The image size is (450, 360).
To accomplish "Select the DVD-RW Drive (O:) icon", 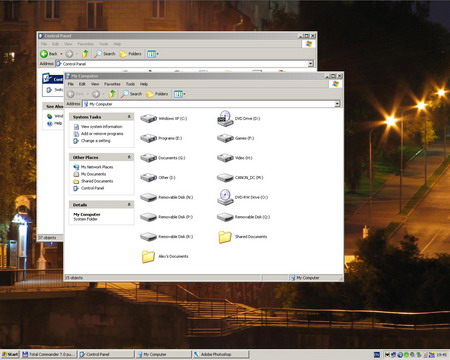I will [225, 197].
